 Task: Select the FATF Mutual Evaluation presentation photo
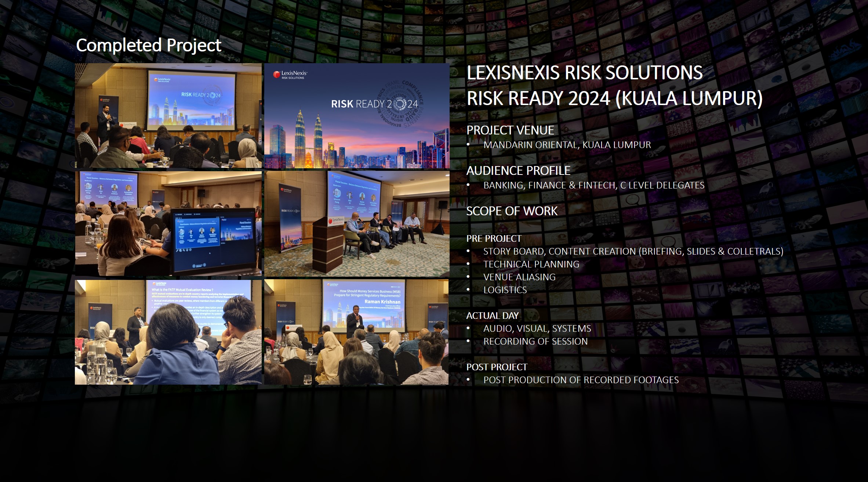click(168, 332)
